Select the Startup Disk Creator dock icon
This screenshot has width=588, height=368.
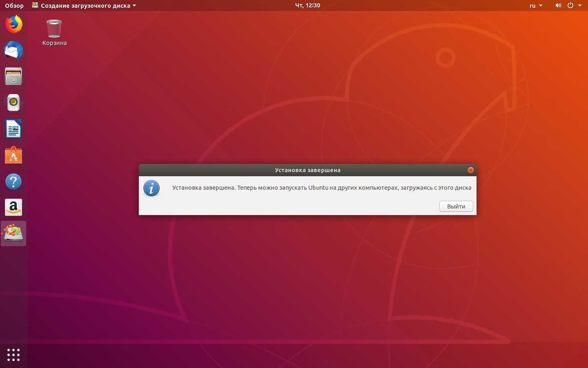(x=13, y=233)
